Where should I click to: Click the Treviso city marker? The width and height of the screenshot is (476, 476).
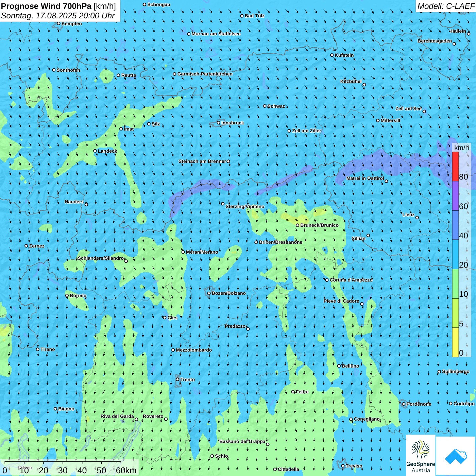click(x=343, y=466)
